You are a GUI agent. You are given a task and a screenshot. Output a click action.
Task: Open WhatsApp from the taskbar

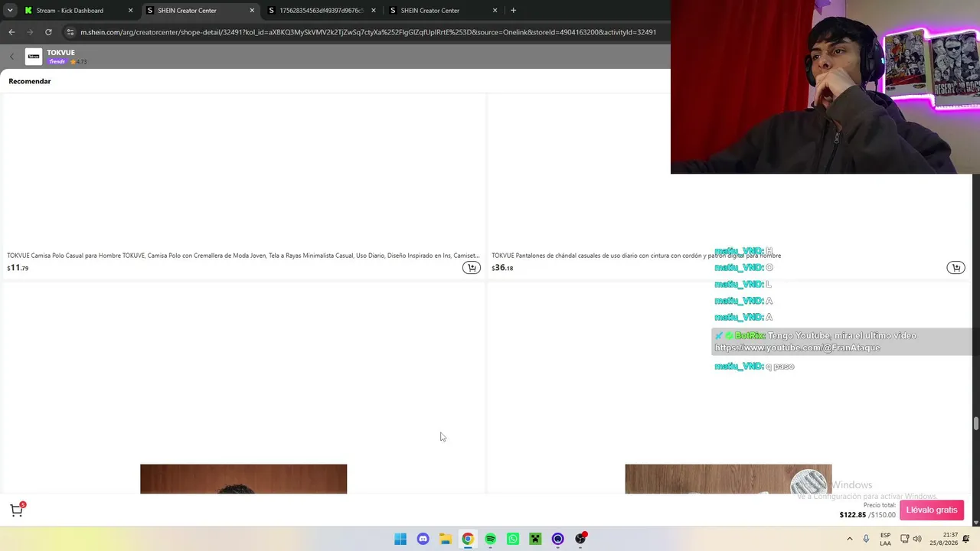(x=513, y=539)
